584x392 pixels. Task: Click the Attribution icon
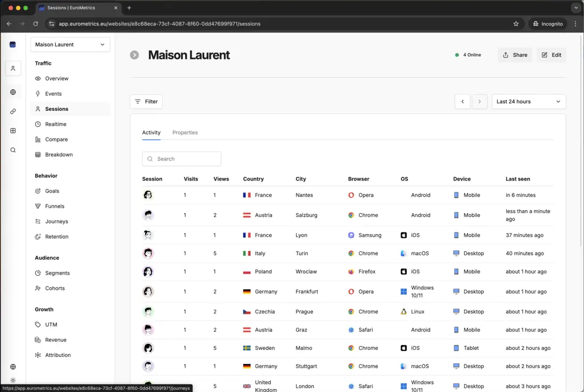(x=38, y=355)
